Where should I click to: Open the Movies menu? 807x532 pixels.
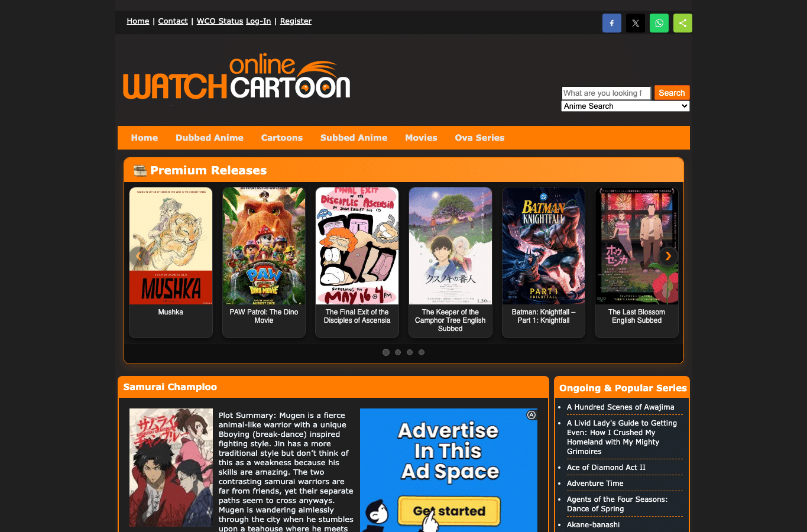coord(422,138)
